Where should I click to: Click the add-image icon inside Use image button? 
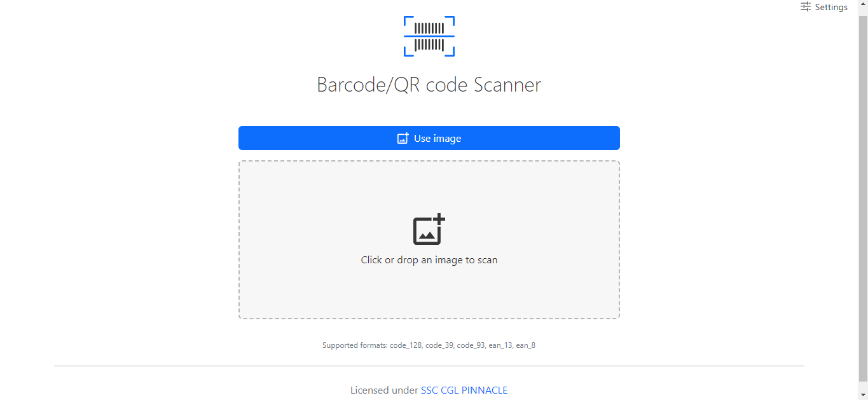coord(403,138)
